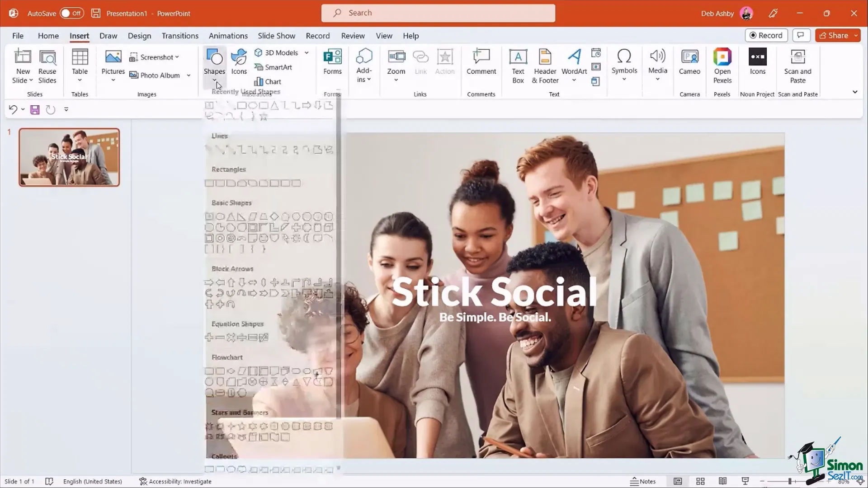This screenshot has width=868, height=488.
Task: Launch Scan and Paste add-in
Action: [797, 66]
